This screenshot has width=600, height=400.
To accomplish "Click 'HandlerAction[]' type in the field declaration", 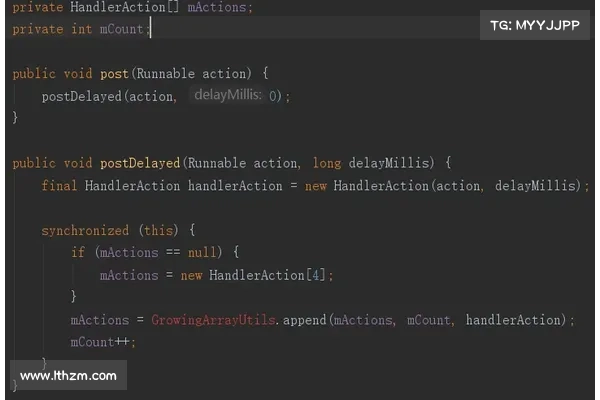I will click(x=124, y=7).
